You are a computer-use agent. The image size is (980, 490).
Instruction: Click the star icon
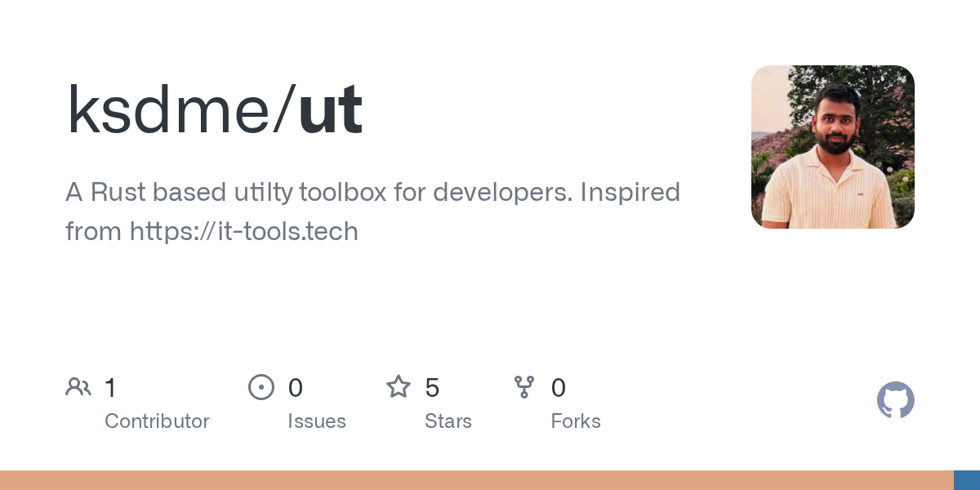point(399,387)
